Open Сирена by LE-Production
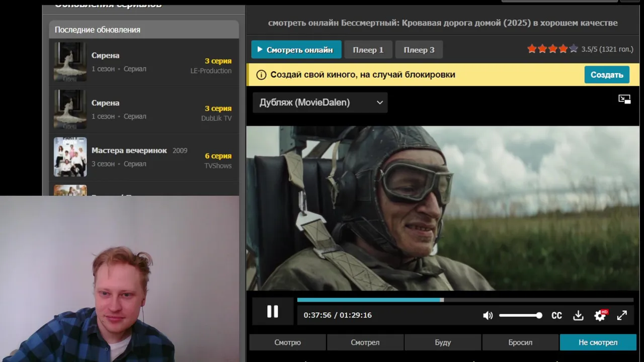Screen dimensions: 644x362 pyautogui.click(x=144, y=62)
